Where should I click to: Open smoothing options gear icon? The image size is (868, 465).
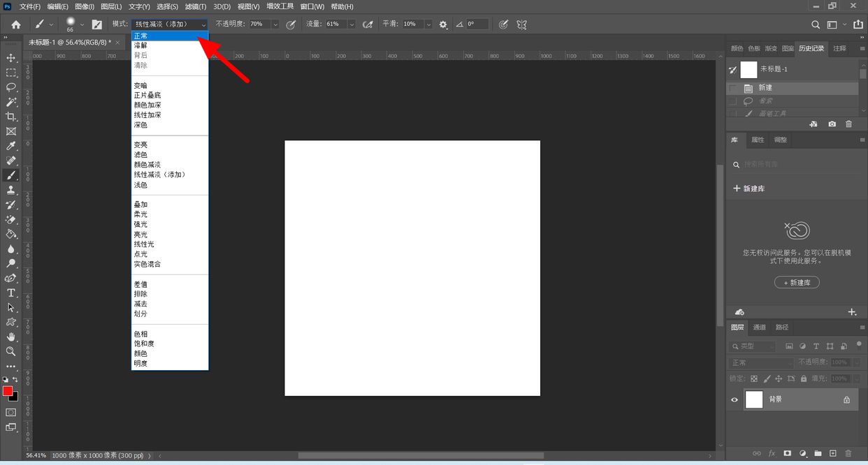point(443,24)
